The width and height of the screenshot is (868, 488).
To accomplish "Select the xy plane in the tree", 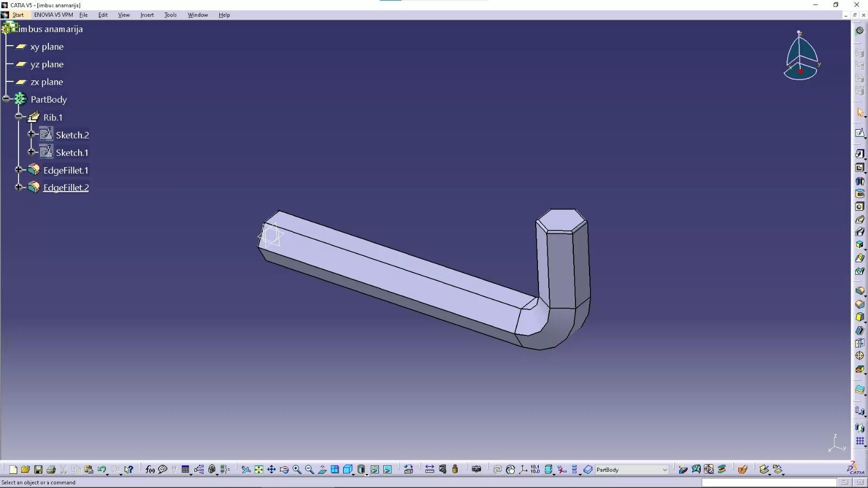I will 47,47.
